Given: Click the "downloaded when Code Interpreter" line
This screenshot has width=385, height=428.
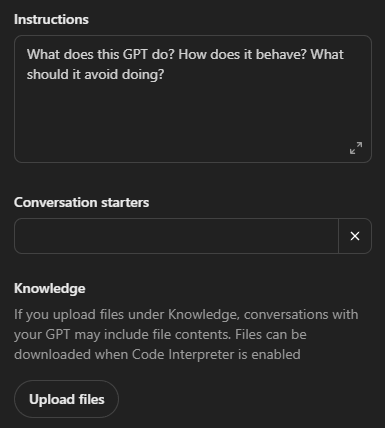Looking at the screenshot, I should click(157, 354).
